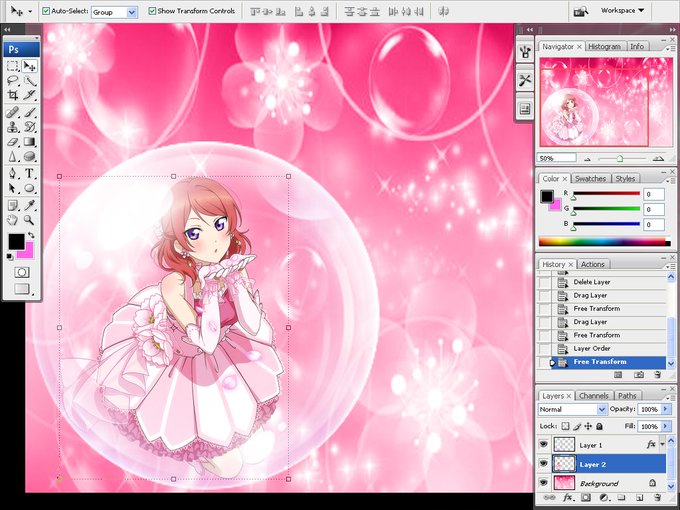The image size is (680, 510).
Task: Select the Sponge/Dodge tool
Action: point(29,157)
